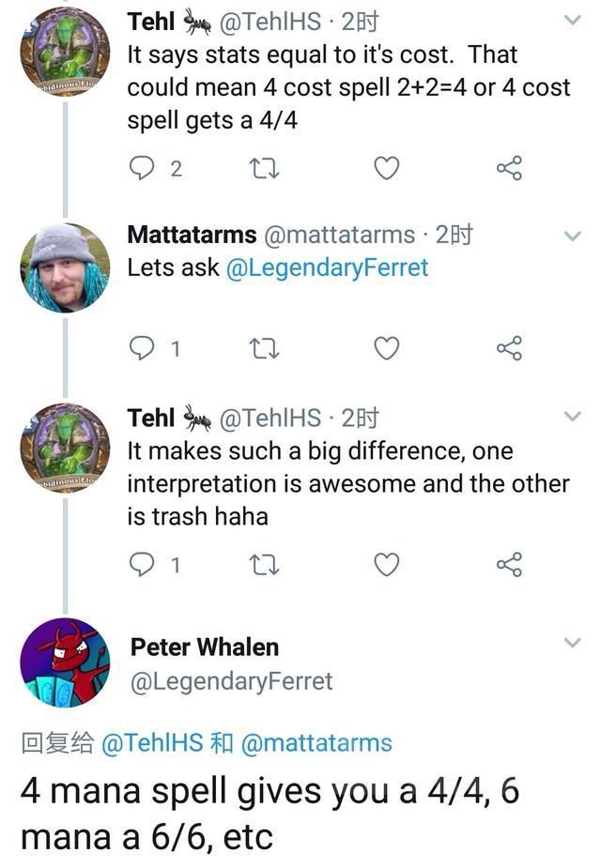
Task: Like Mattatarms' "Lets ask" tweet
Action: pyautogui.click(x=386, y=349)
